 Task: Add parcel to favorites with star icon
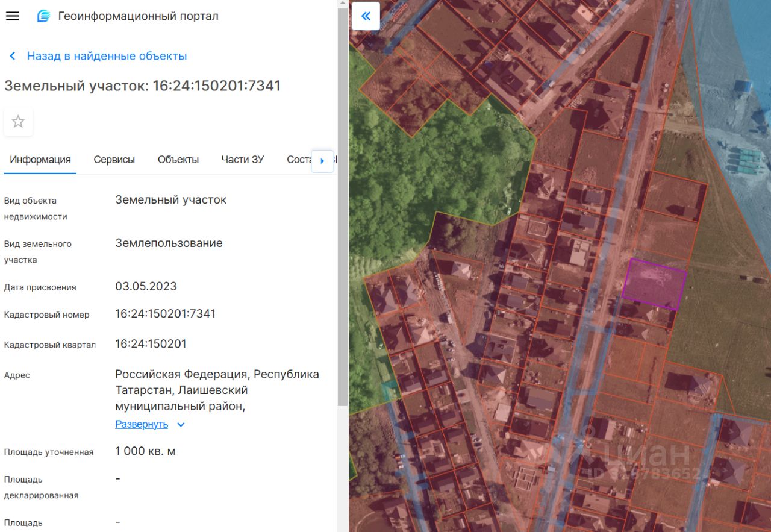click(x=19, y=122)
